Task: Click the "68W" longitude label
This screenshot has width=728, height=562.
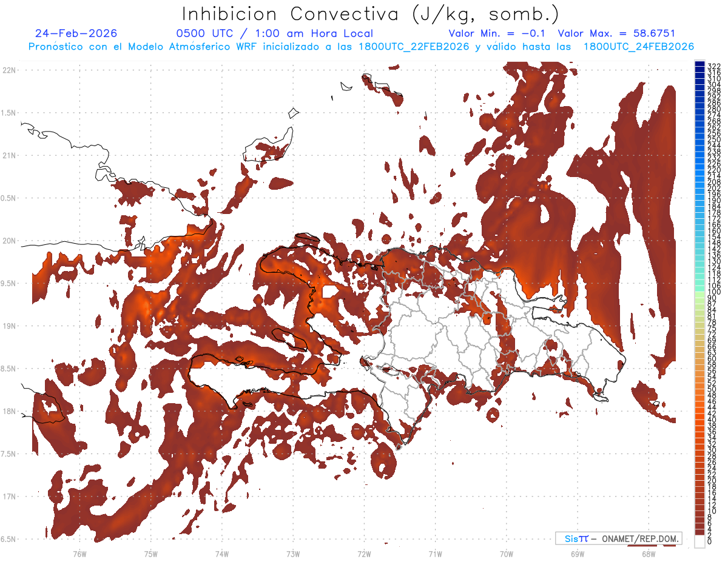Action: [x=649, y=554]
